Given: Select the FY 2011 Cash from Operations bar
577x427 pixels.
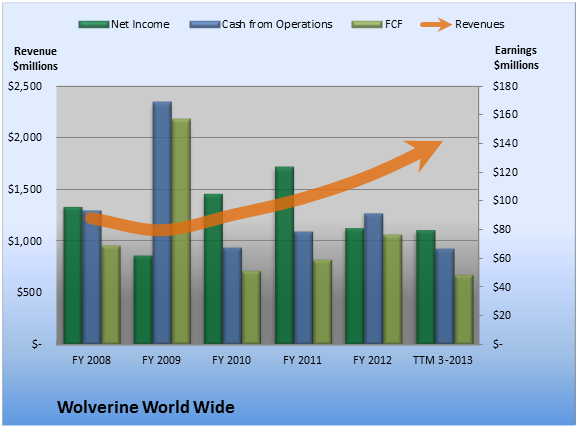Looking at the screenshot, I should [304, 288].
